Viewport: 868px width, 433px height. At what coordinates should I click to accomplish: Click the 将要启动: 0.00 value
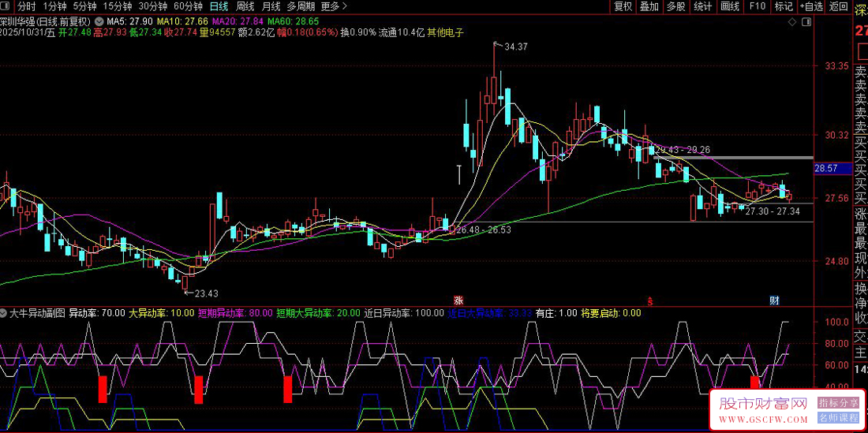click(611, 313)
